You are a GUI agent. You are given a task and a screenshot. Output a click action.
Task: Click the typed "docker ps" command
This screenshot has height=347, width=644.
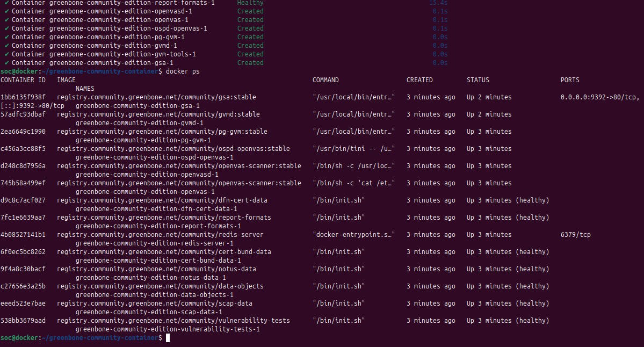(183, 71)
